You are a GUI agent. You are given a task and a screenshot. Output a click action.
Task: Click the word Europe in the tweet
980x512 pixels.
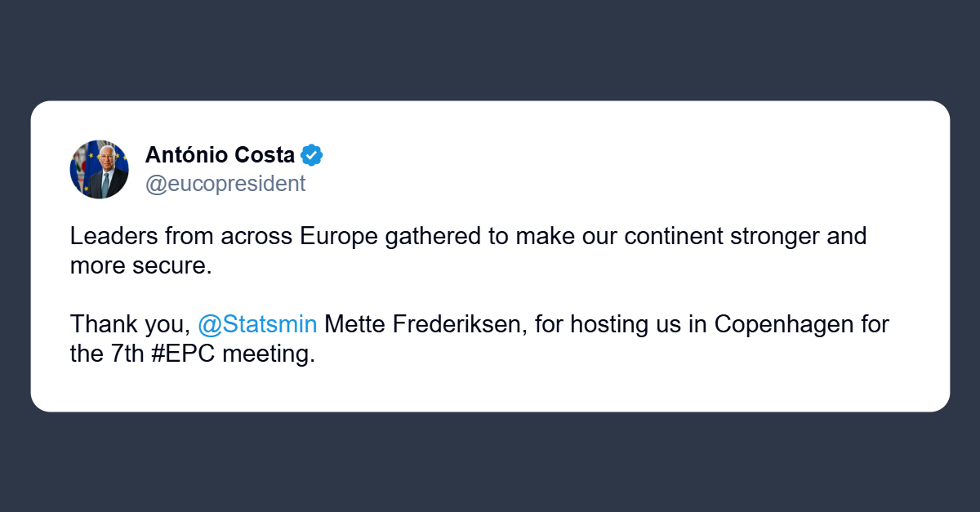point(338,236)
